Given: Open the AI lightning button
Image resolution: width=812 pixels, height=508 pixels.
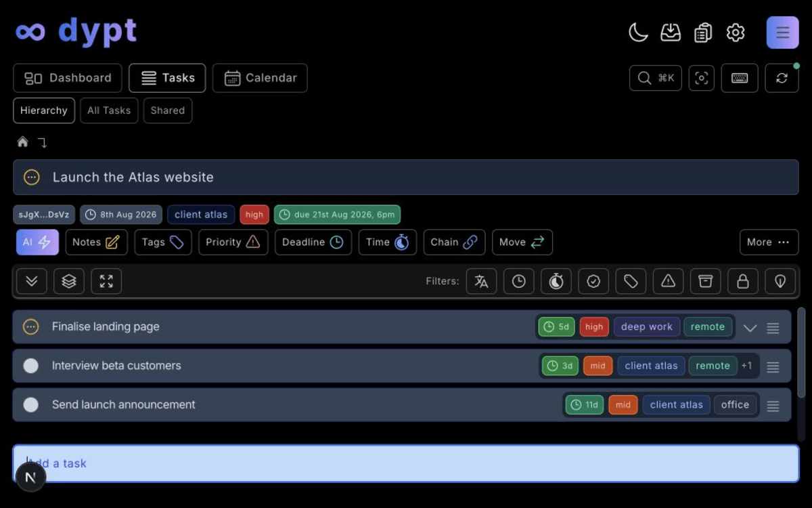Looking at the screenshot, I should pos(37,242).
